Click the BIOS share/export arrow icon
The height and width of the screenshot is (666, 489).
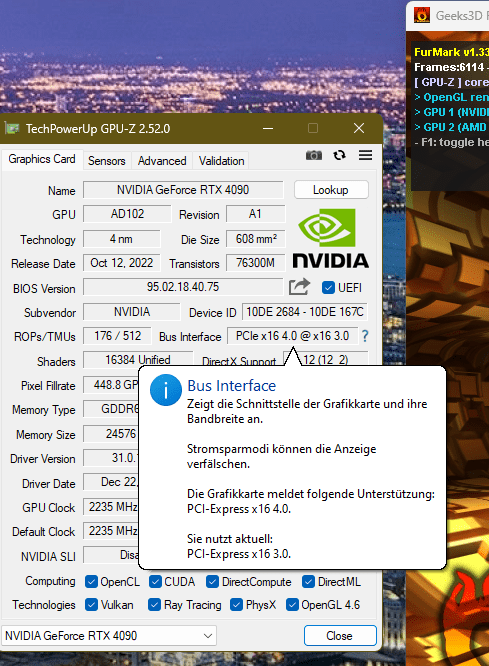pyautogui.click(x=300, y=287)
